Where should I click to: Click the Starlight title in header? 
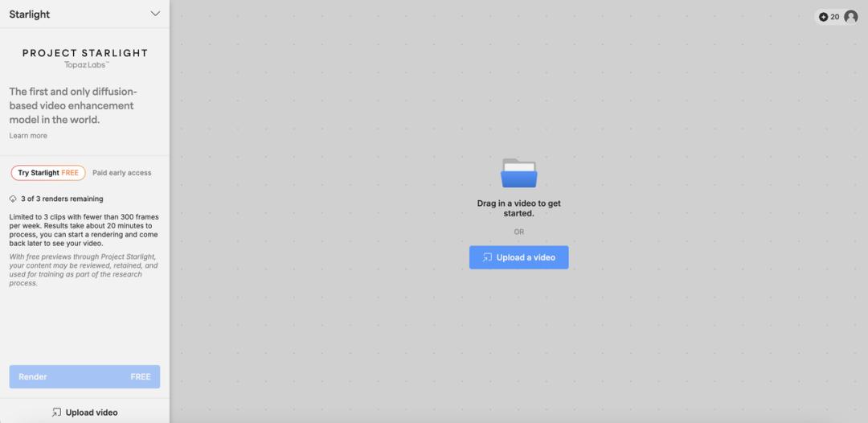click(30, 14)
